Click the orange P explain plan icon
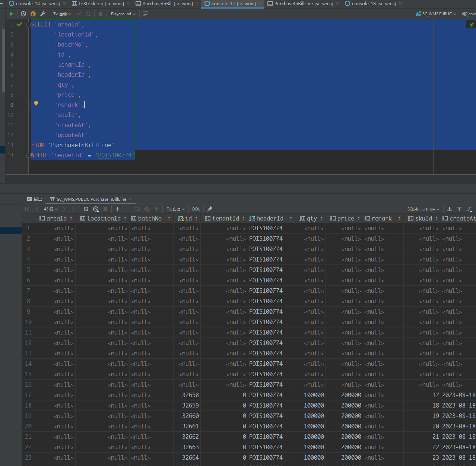This screenshot has height=466, width=476. point(33,14)
